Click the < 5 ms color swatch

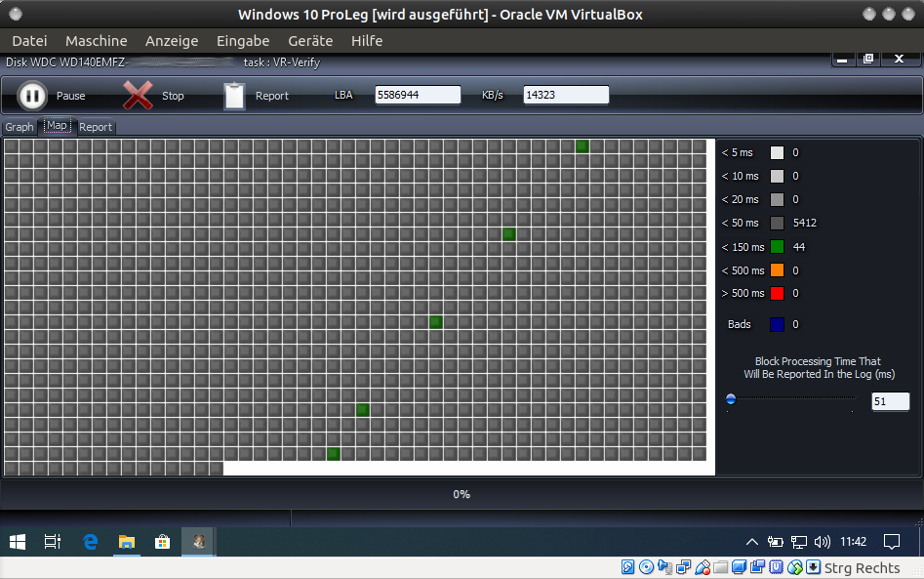[778, 152]
